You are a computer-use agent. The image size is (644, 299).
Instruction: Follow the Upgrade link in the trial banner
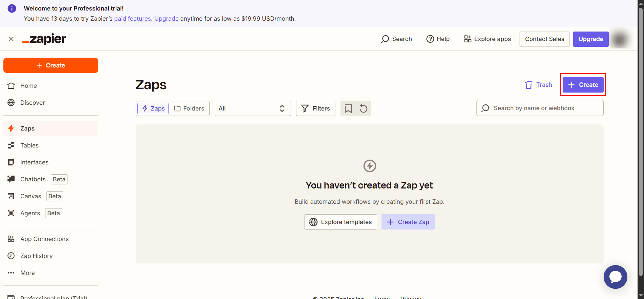[x=167, y=19]
